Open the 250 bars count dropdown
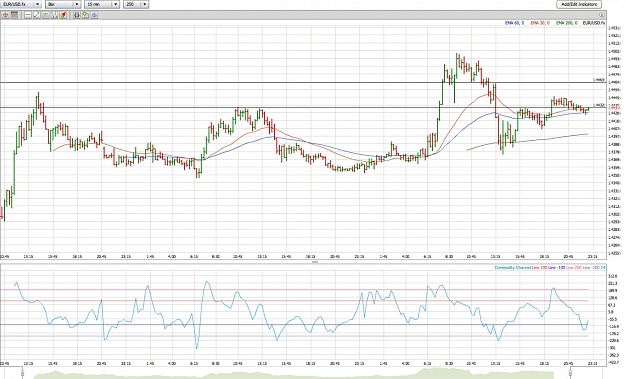Screen dimensions: 625x379 136,4
